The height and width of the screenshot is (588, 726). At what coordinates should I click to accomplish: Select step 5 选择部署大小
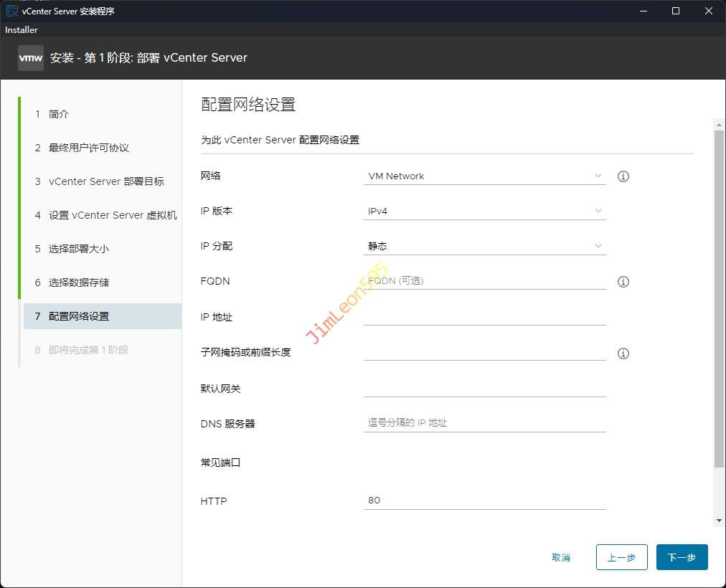[x=79, y=250]
